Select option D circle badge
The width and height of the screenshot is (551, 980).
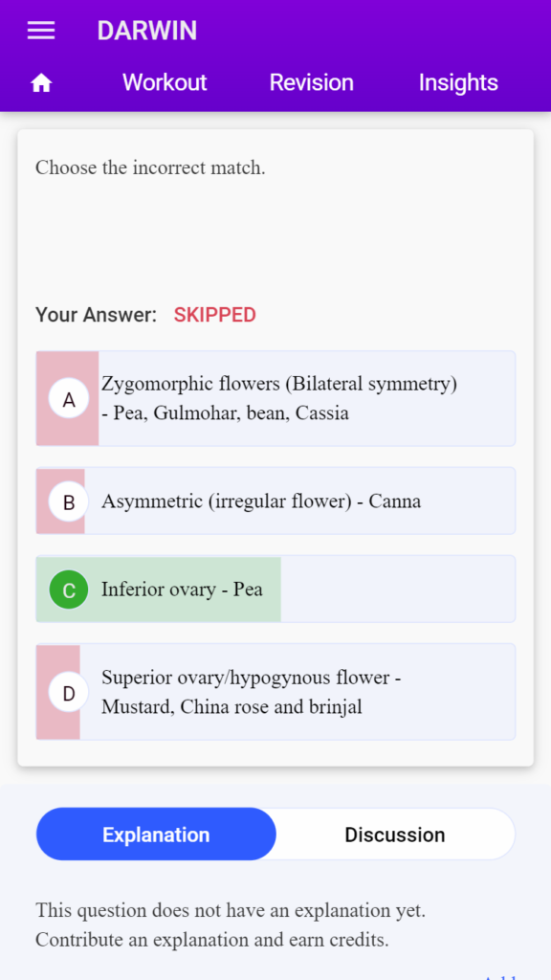69,692
